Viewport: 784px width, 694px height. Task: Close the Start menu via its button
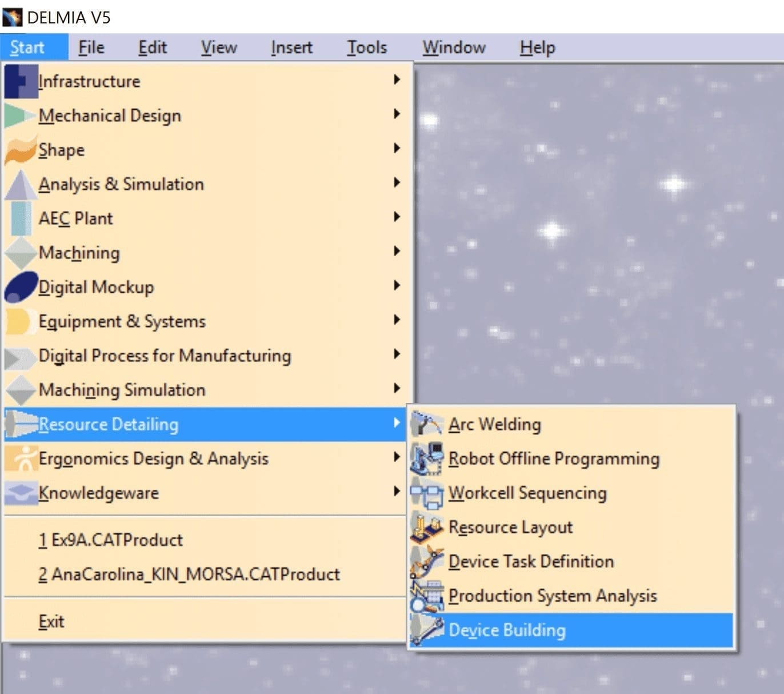point(34,47)
